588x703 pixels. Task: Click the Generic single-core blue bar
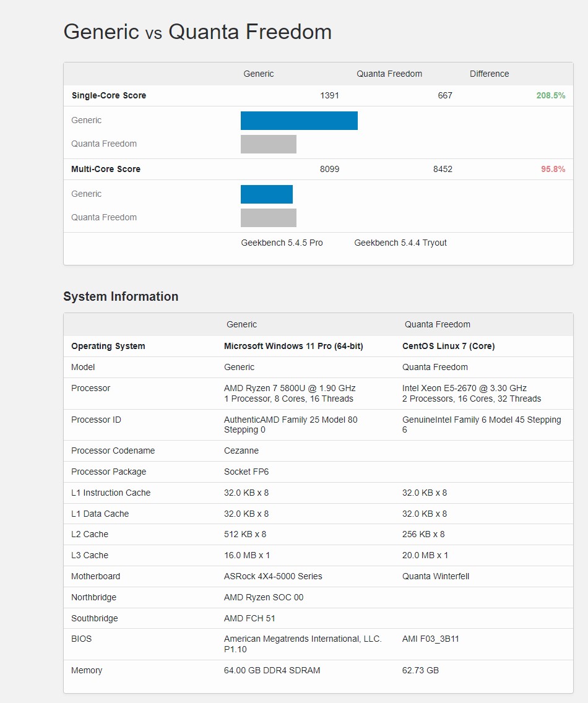tap(299, 121)
